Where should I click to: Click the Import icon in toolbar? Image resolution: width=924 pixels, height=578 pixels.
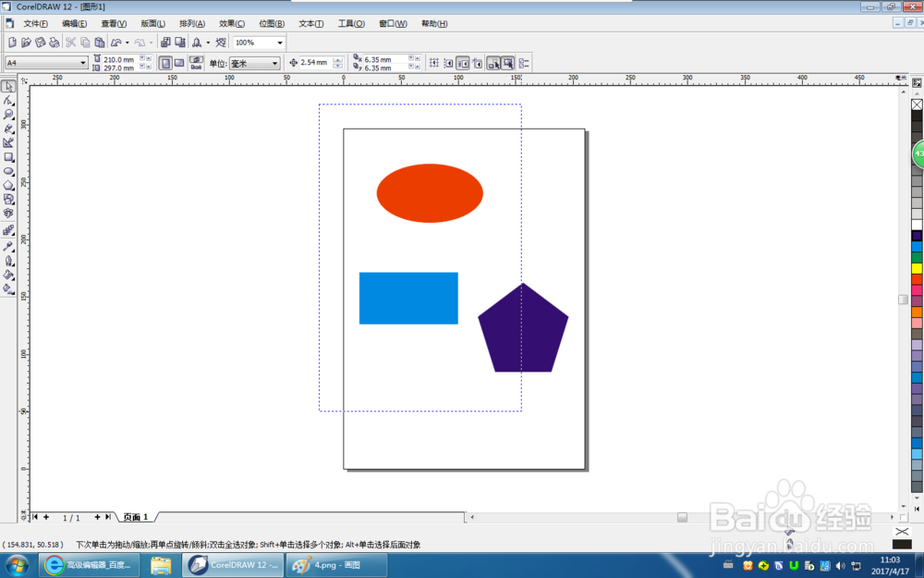pyautogui.click(x=165, y=43)
